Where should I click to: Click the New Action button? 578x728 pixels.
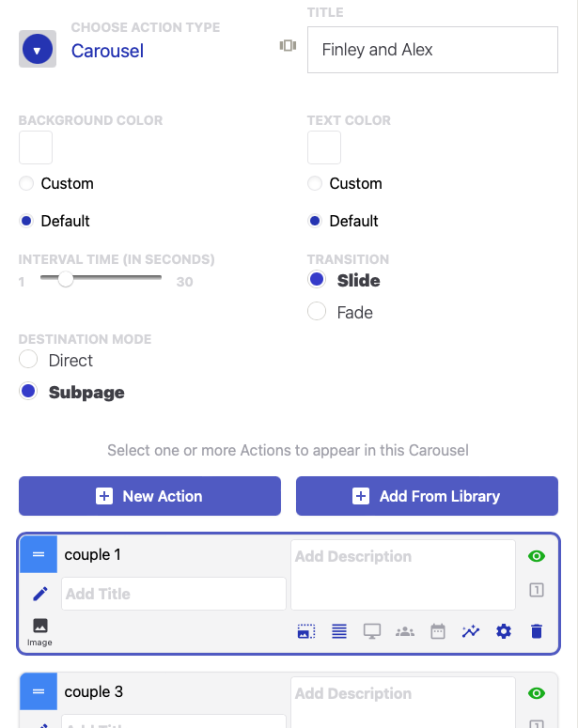point(149,496)
